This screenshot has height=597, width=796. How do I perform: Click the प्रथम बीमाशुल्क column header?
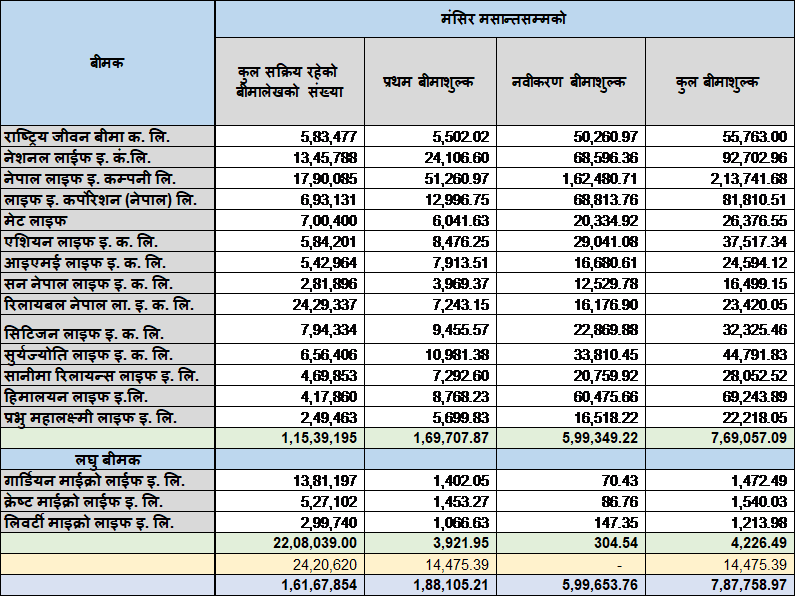pyautogui.click(x=429, y=82)
